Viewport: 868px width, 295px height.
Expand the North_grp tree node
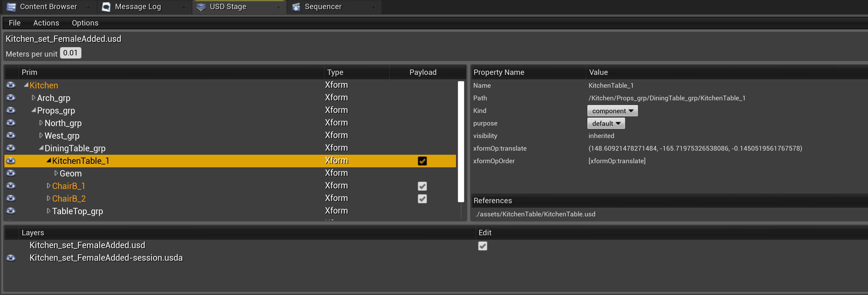[41, 123]
